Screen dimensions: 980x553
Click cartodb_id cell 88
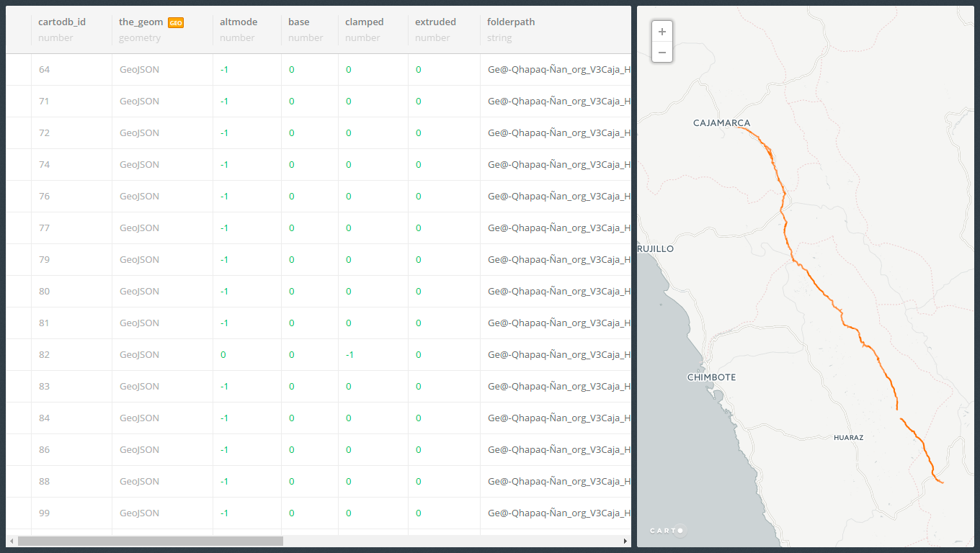[44, 482]
